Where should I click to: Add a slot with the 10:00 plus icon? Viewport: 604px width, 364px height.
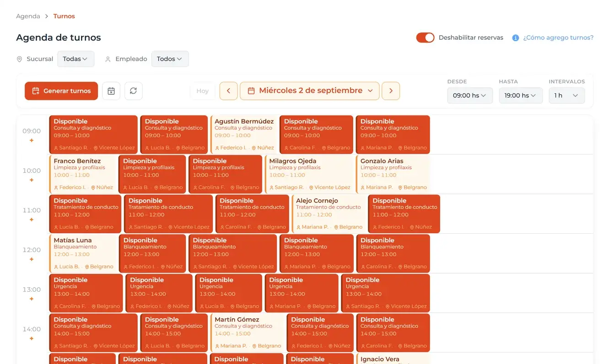click(x=32, y=180)
